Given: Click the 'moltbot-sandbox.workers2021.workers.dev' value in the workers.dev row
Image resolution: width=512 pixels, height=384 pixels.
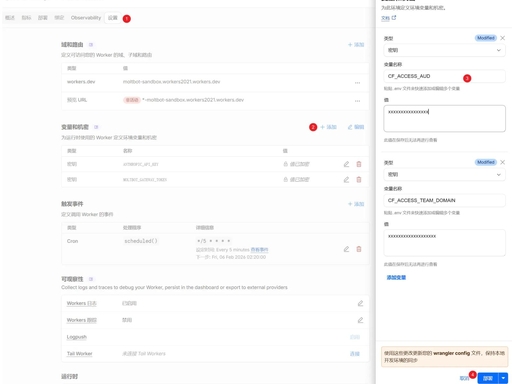Looking at the screenshot, I should tap(171, 82).
